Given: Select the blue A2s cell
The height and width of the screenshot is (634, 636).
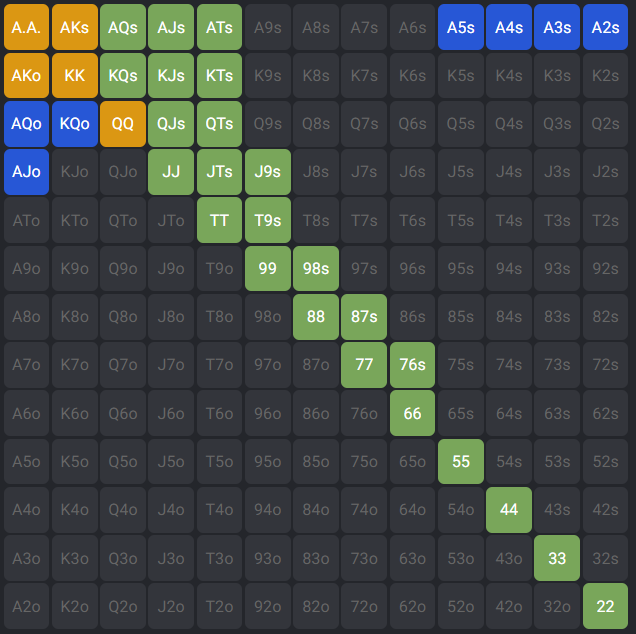Looking at the screenshot, I should click(605, 27).
